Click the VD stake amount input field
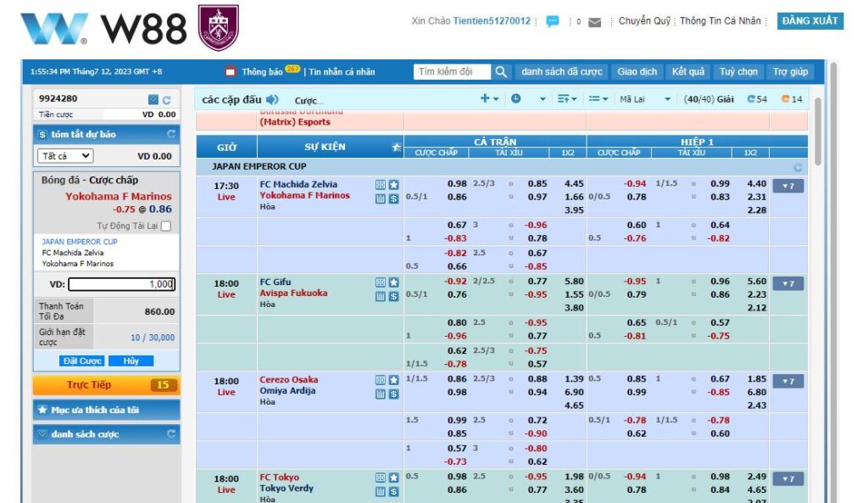 pos(122,284)
